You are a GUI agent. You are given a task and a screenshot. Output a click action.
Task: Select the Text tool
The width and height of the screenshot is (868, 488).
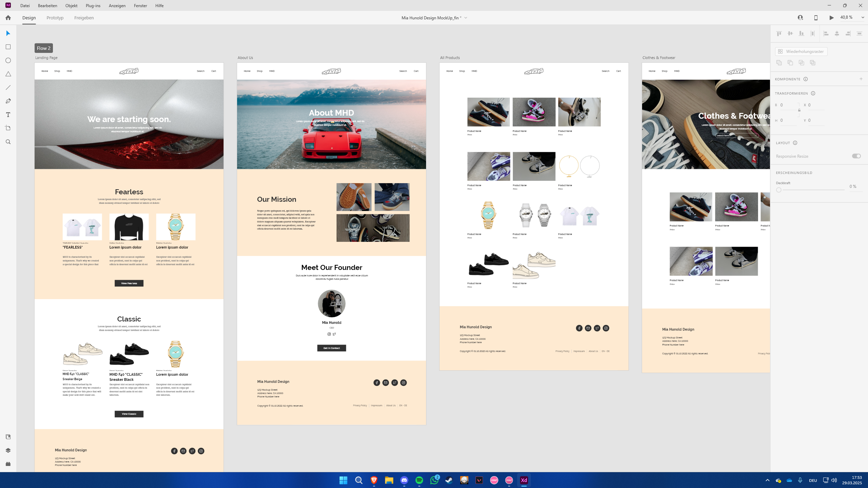coord(8,115)
